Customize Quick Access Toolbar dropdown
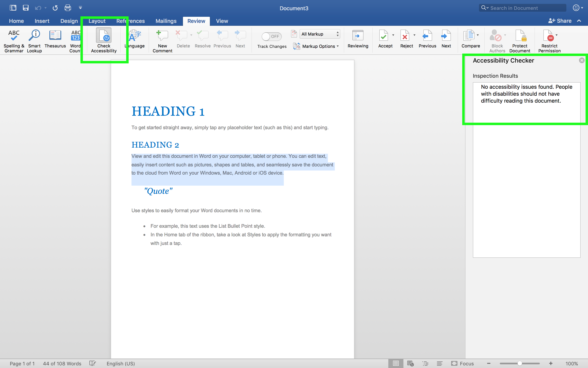The width and height of the screenshot is (588, 368). (80, 8)
